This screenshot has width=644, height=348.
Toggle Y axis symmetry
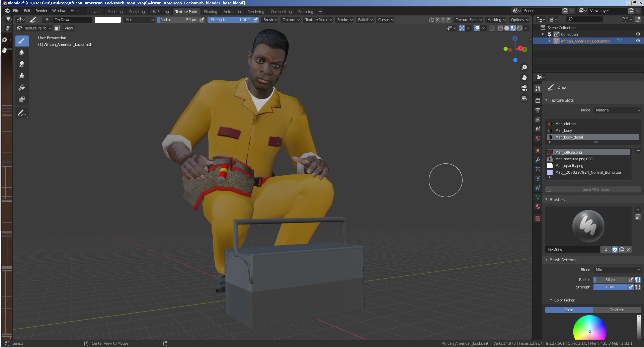(x=443, y=20)
